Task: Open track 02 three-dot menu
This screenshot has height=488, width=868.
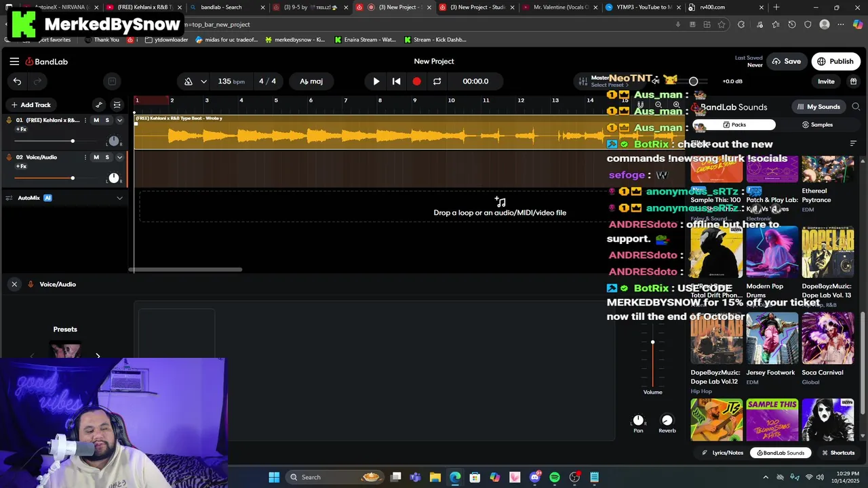Action: pyautogui.click(x=85, y=157)
